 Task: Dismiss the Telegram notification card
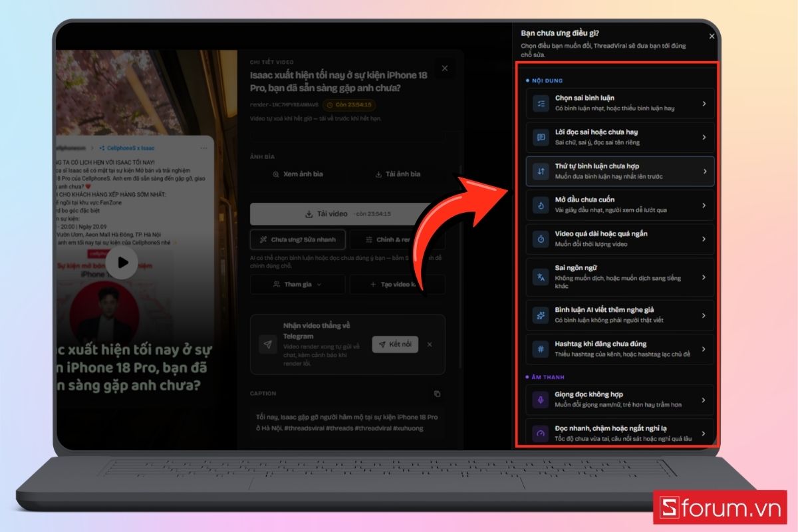430,344
